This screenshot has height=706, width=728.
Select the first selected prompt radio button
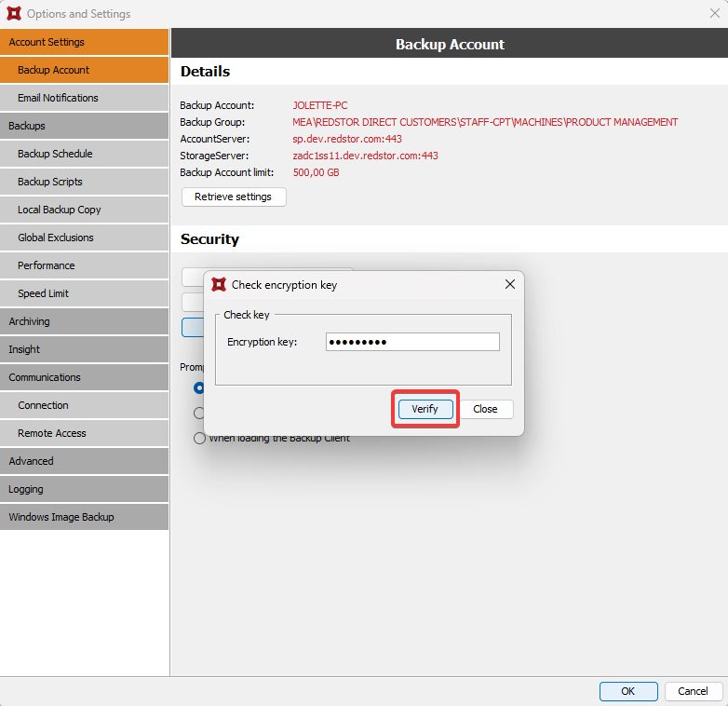pos(199,387)
